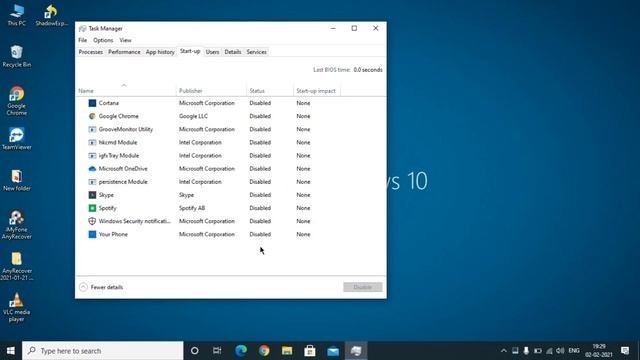Viewport: 640px width, 360px height.
Task: Click the ENG language indicator
Action: pos(574,351)
